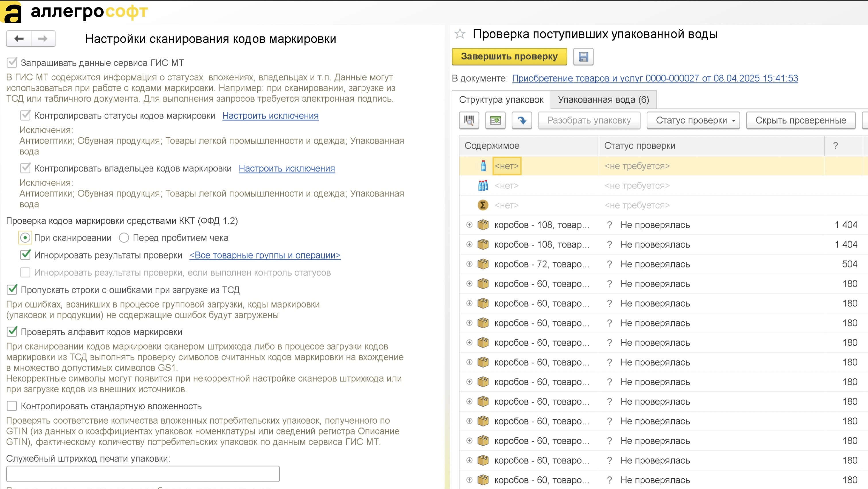Click 'Служебный штрихкод печати упаковки' input field
This screenshot has width=868, height=489.
point(143,474)
